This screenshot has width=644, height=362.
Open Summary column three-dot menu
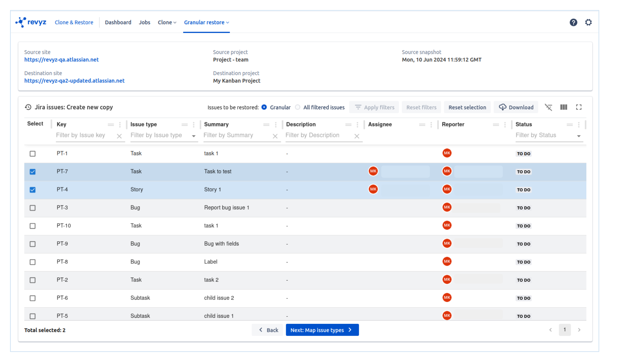[x=276, y=125]
